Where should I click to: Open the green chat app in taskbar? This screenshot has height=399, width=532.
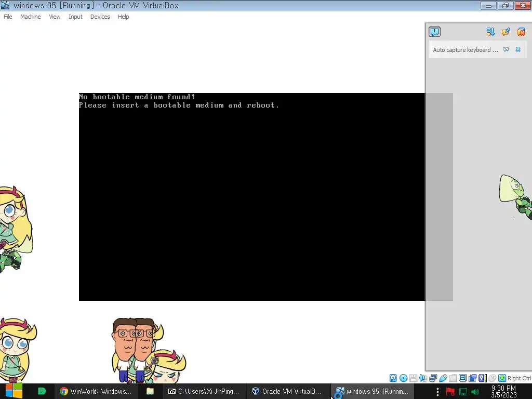(42, 391)
